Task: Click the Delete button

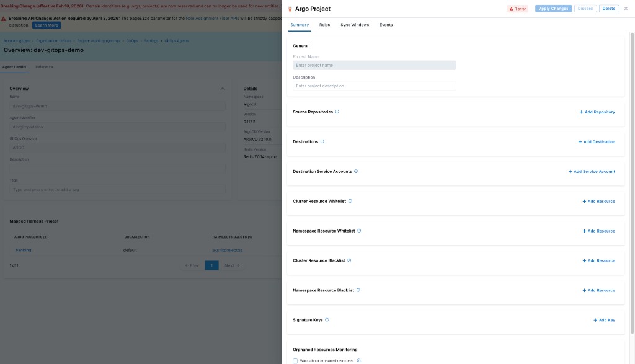Action: [609, 9]
